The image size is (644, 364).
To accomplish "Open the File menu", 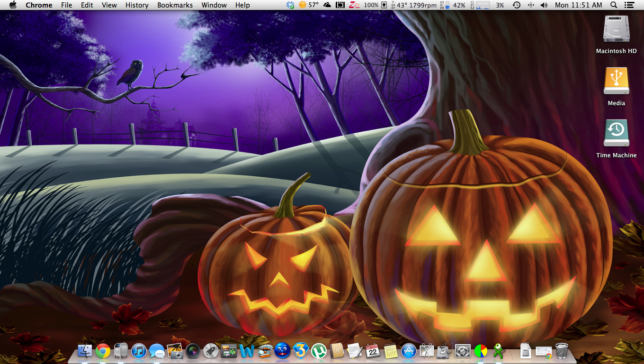I will coord(67,5).
